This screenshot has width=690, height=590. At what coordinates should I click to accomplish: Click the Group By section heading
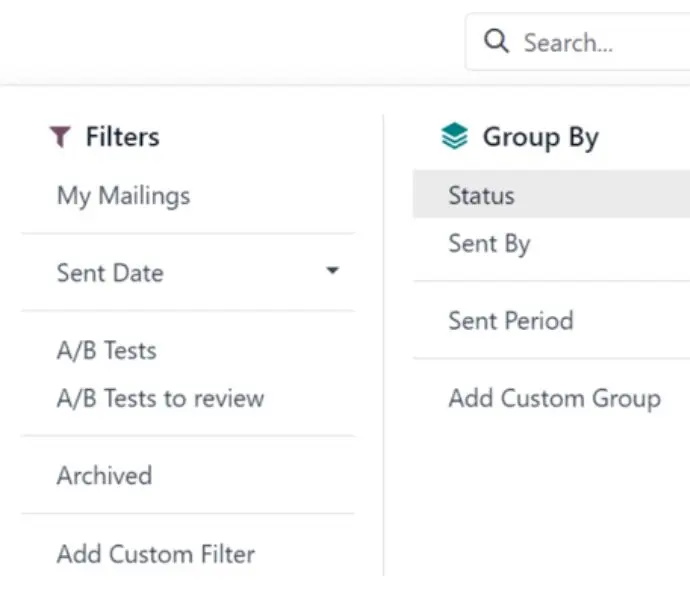click(x=541, y=137)
